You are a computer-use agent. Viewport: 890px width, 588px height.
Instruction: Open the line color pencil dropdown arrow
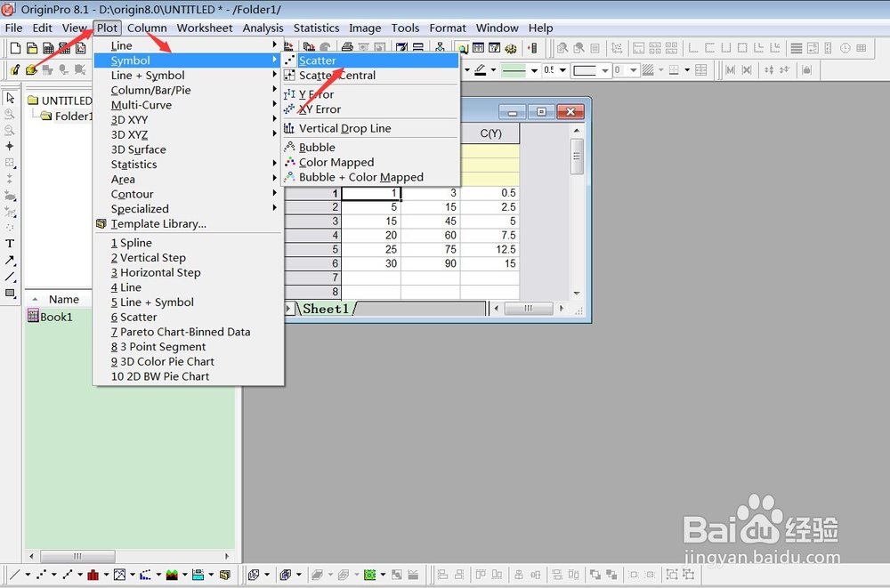point(493,70)
